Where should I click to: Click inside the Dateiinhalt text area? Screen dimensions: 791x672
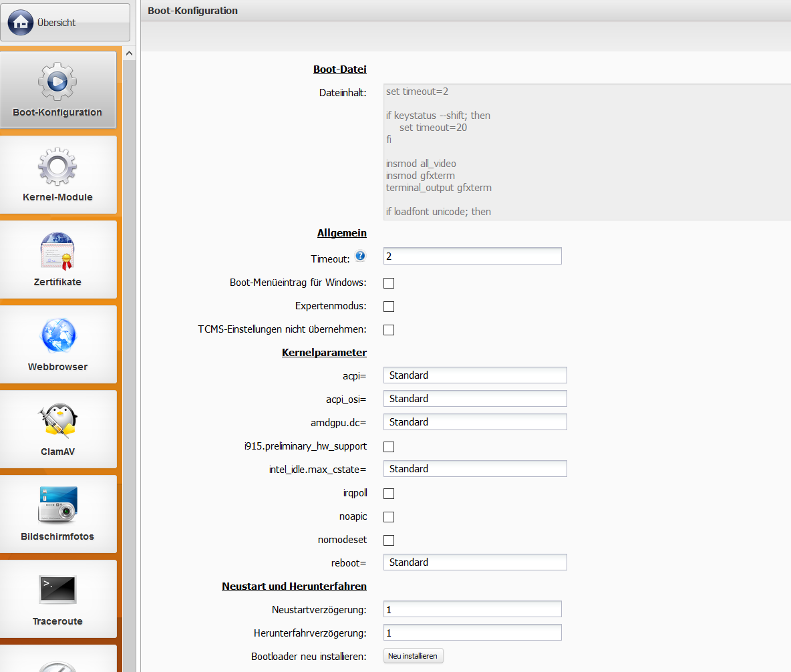(587, 152)
